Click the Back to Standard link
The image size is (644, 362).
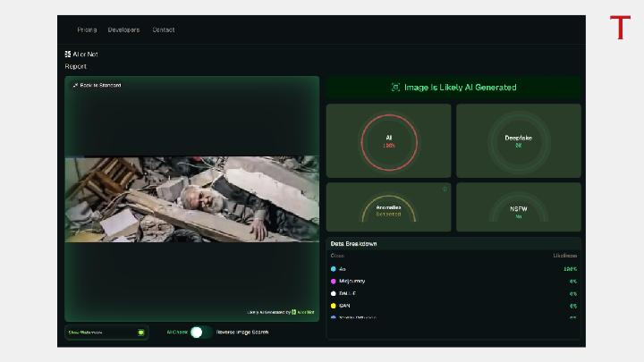click(100, 85)
